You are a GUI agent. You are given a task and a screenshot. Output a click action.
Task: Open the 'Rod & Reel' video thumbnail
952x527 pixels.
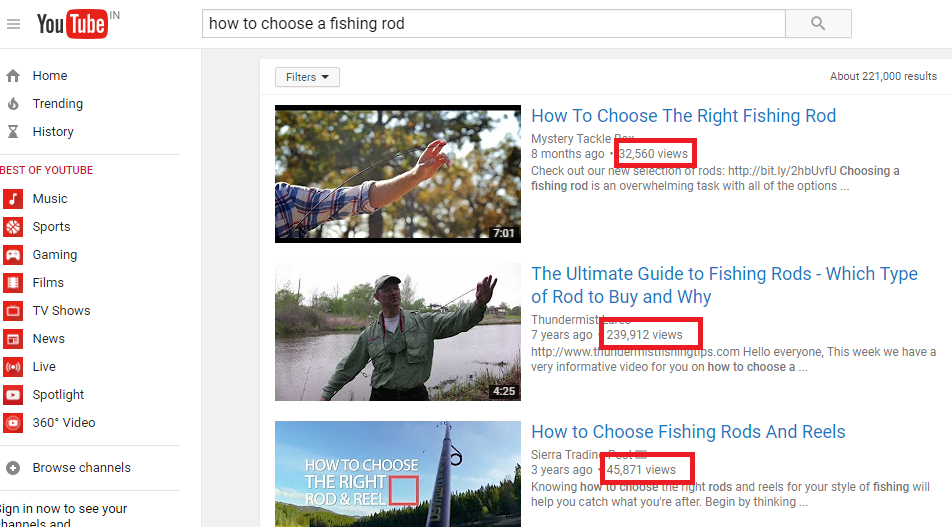(398, 474)
